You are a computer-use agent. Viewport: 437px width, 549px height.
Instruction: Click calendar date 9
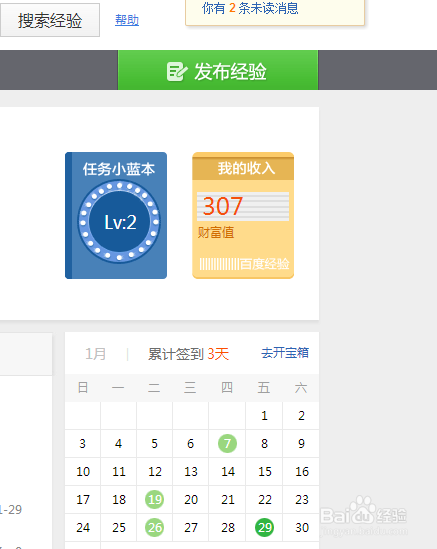(x=301, y=444)
